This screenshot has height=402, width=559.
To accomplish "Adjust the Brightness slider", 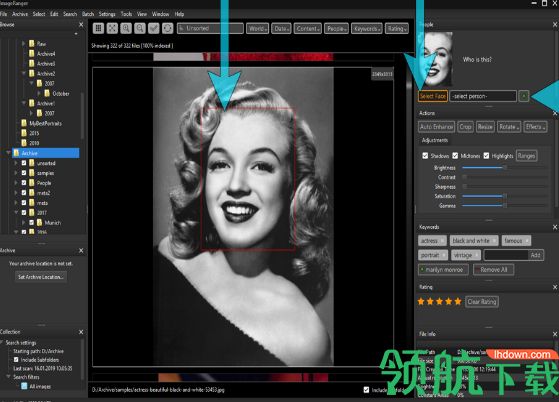I will pos(504,168).
